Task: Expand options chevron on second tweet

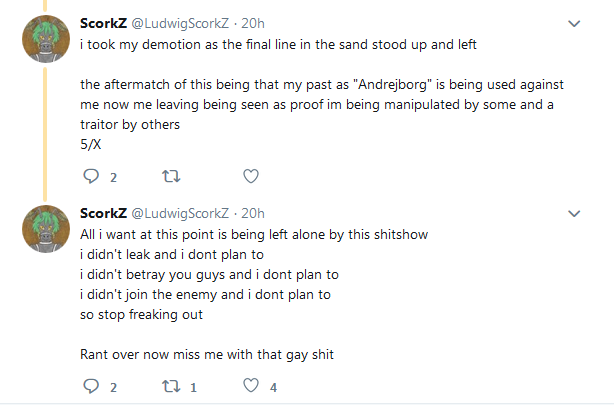Action: pos(574,213)
